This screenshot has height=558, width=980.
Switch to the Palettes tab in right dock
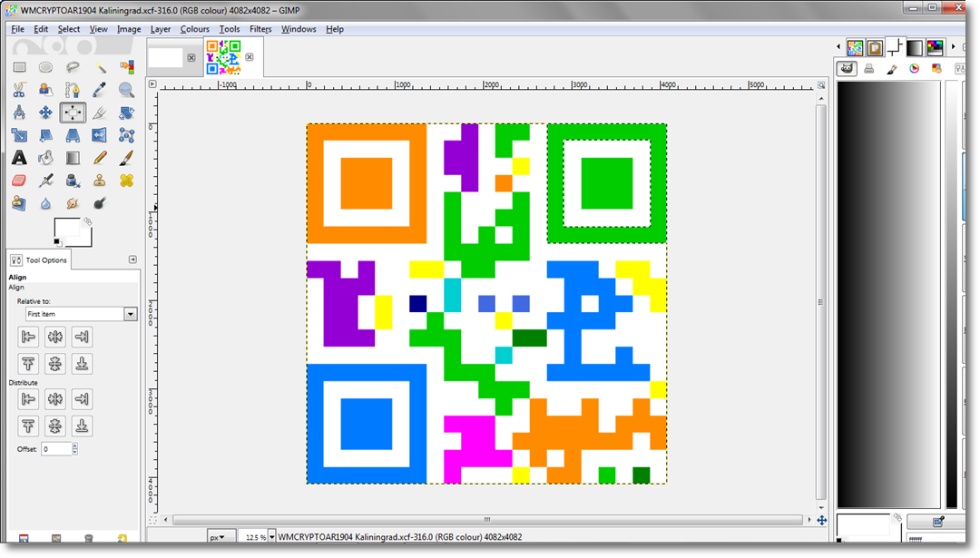935,47
